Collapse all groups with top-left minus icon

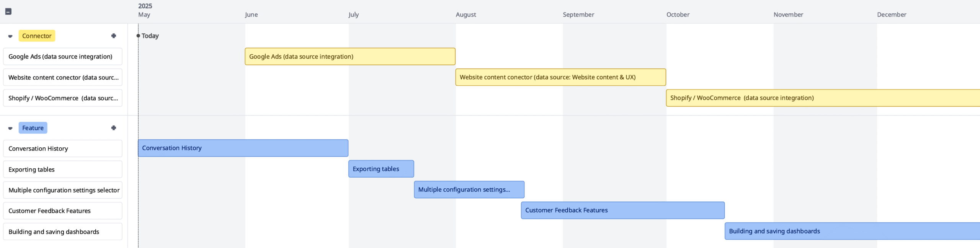pyautogui.click(x=8, y=11)
